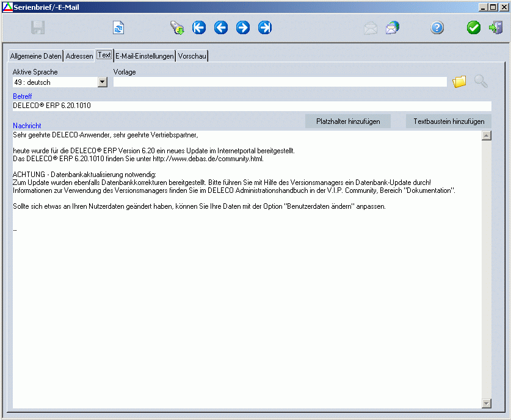
Task: Click the disabled save diskette icon
Action: coord(38,27)
